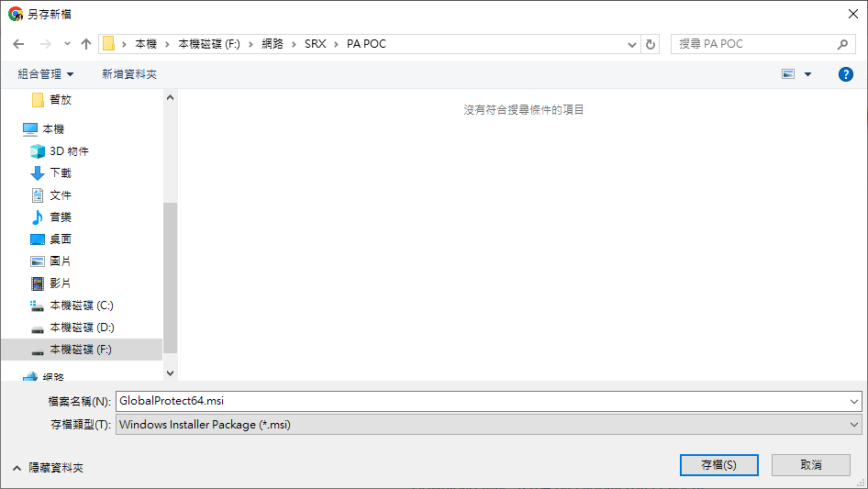Open the 存檔類型 file type dropdown
This screenshot has width=868, height=489.
488,425
